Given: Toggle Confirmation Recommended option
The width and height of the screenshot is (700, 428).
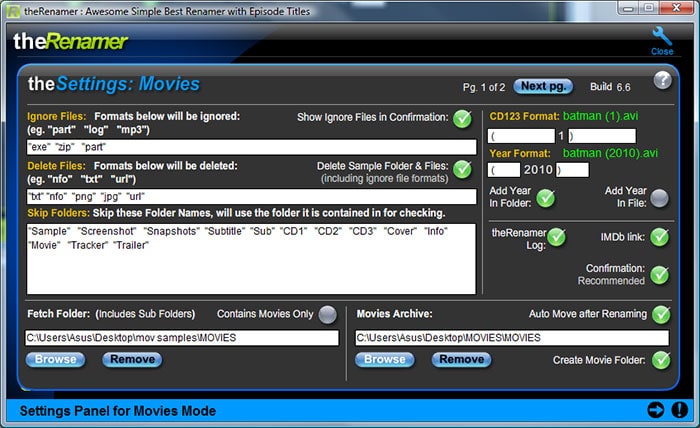Looking at the screenshot, I should (x=660, y=275).
